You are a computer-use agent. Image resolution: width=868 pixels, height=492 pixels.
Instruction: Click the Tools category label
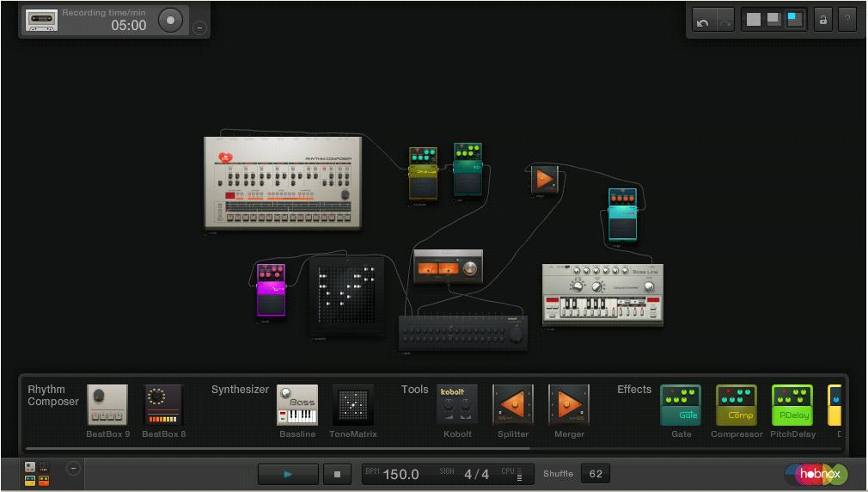414,390
